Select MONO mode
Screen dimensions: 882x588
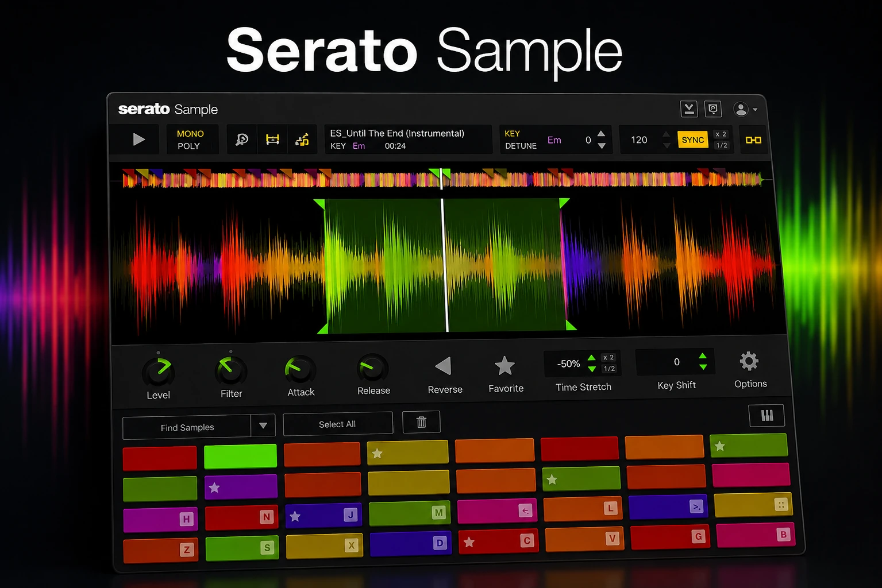click(x=190, y=134)
